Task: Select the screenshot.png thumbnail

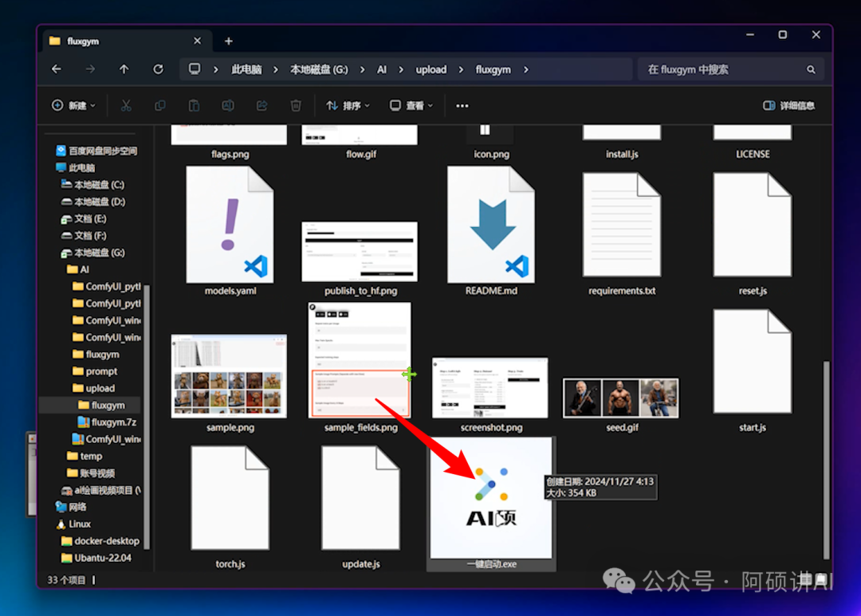Action: (490, 387)
